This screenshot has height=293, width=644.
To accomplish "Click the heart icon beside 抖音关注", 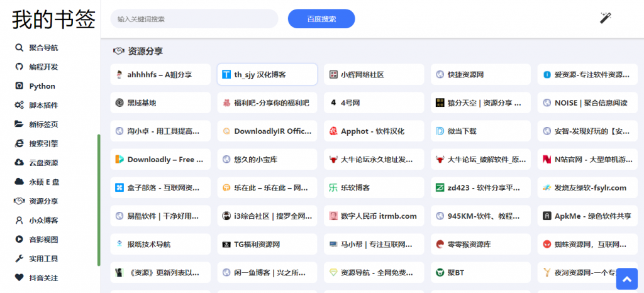I will pos(19,278).
